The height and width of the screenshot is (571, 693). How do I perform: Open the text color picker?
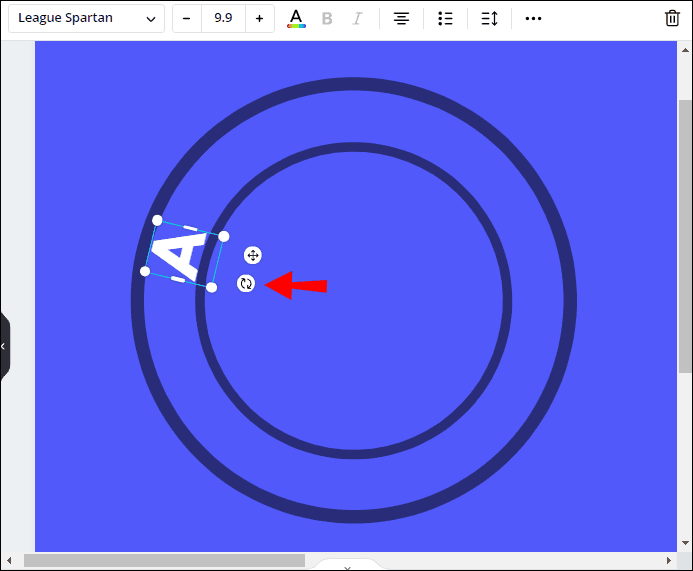[295, 18]
